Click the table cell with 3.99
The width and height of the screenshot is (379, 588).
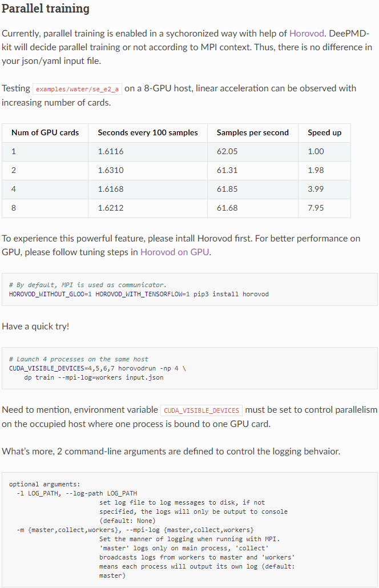[x=316, y=189]
